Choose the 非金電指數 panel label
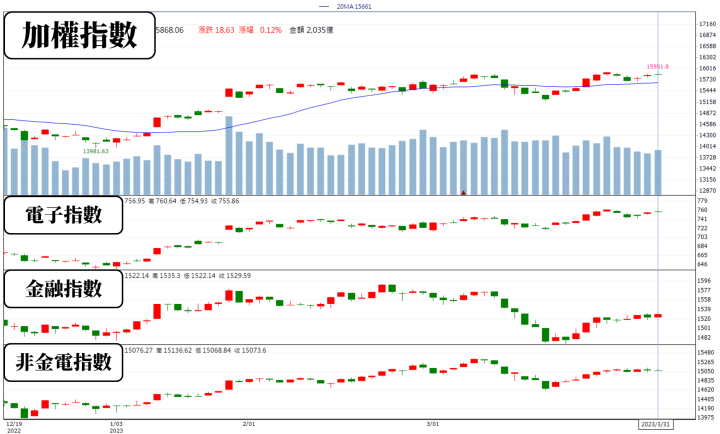Viewport: 720px width, 434px height. point(63,362)
